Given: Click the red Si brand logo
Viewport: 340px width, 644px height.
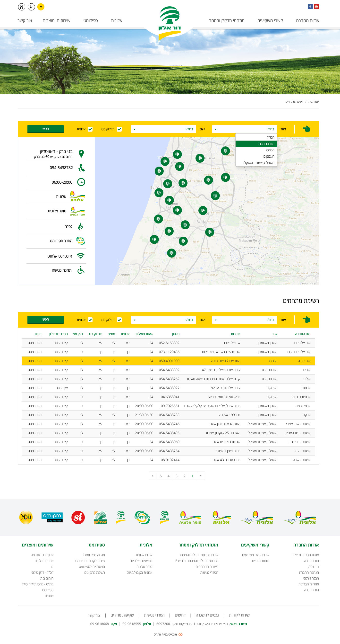Looking at the screenshot, I should (x=78, y=517).
